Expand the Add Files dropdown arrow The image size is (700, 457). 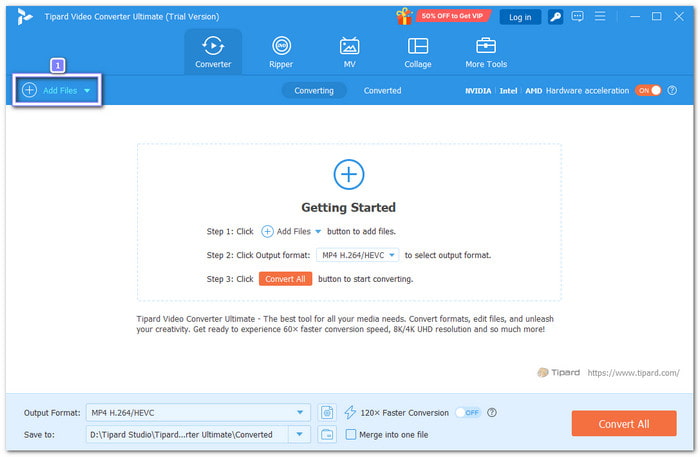pos(87,91)
